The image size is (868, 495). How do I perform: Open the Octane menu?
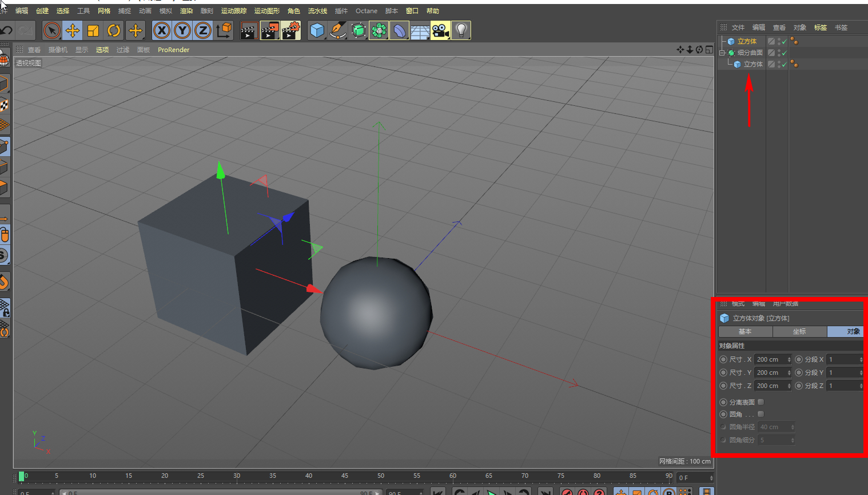[367, 11]
